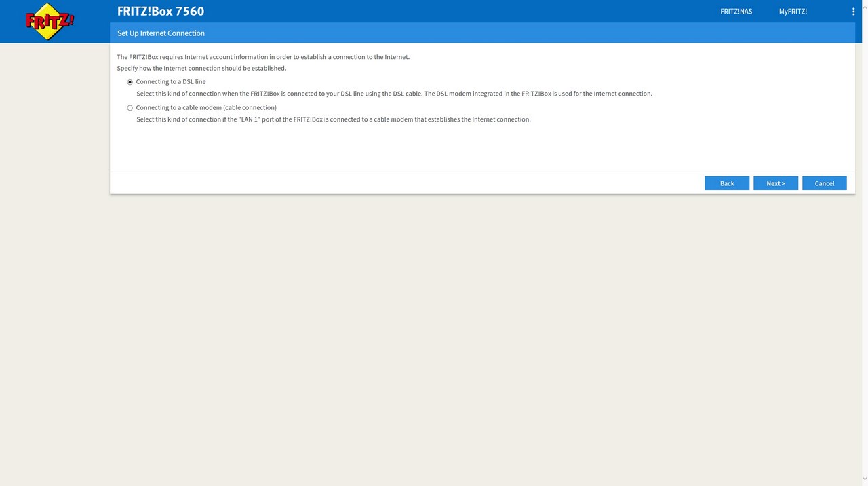The image size is (868, 486).
Task: Click the 'Specify how the Internet connection' text
Action: 201,69
